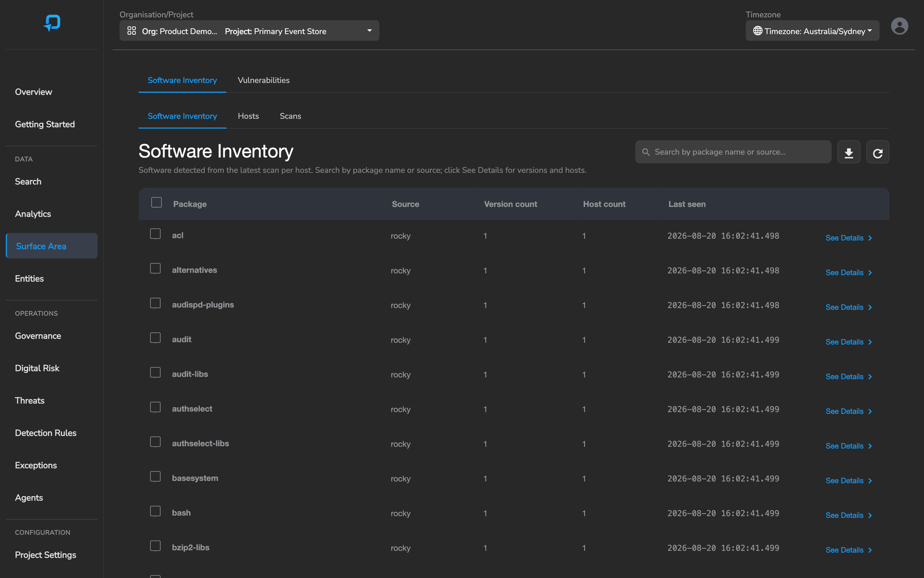
Task: Go to Governance section
Action: 38,336
